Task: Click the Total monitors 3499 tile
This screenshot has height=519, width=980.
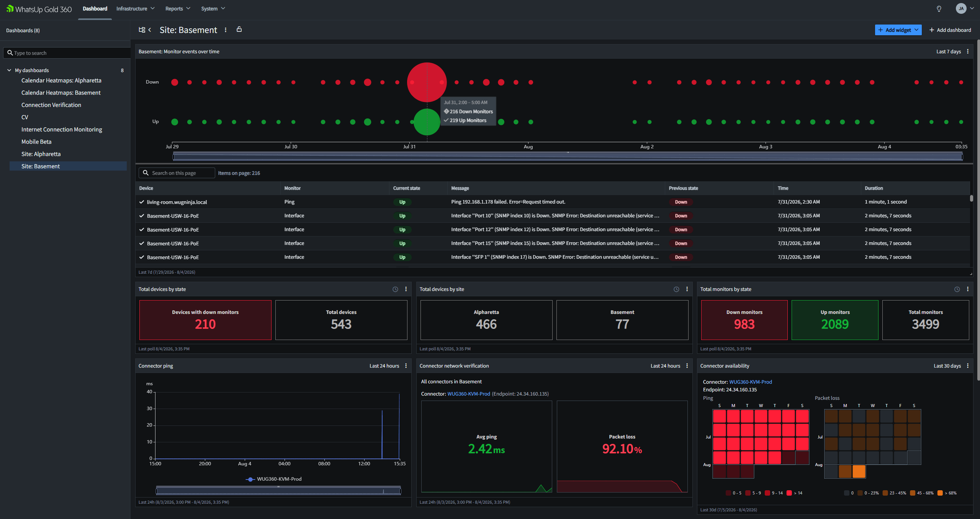Action: [926, 320]
